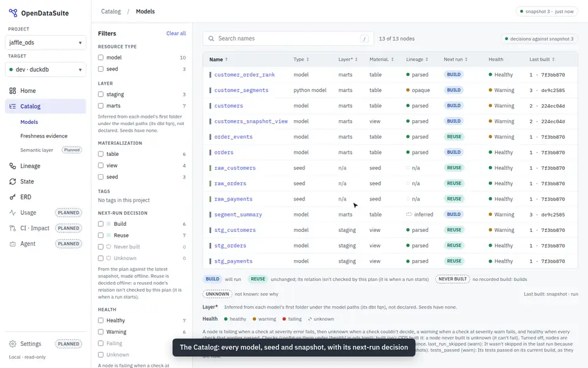
Task: Click the Home grid icon in sidebar
Action: point(13,91)
